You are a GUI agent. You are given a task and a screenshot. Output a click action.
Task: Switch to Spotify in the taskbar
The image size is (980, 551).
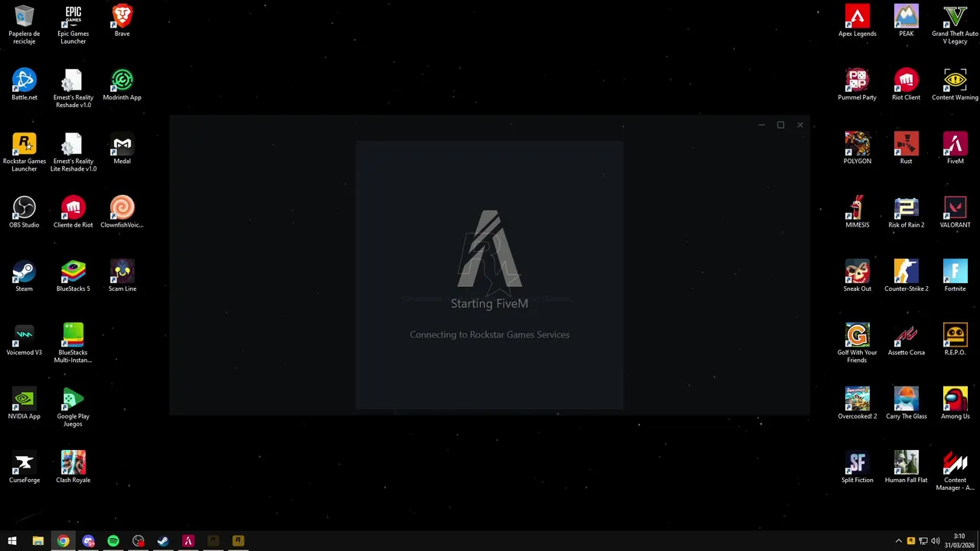pyautogui.click(x=113, y=541)
